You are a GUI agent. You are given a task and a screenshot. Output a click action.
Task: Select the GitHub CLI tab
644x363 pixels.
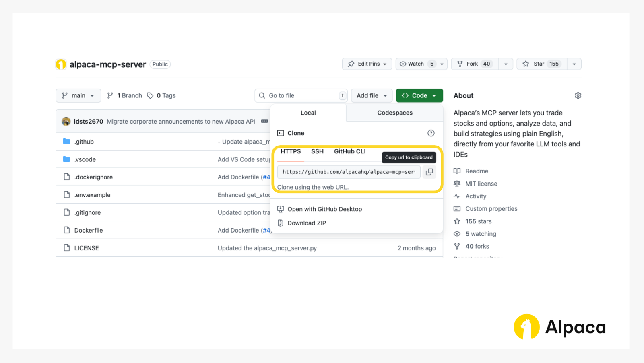click(x=349, y=151)
